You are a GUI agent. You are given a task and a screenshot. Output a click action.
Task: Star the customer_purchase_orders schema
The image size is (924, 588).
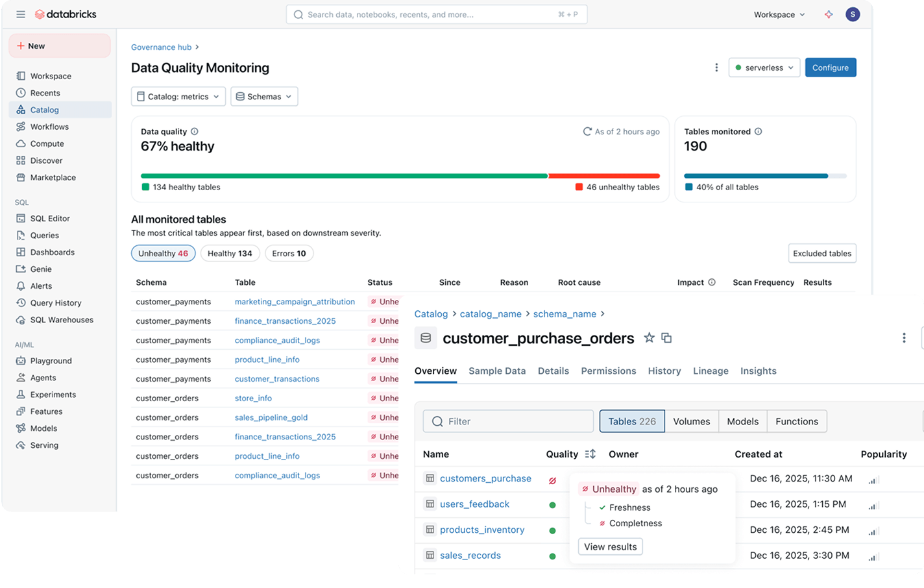coord(649,337)
